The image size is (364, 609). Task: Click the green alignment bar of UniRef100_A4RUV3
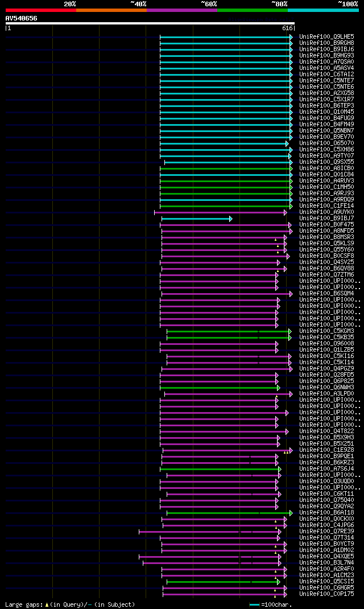[226, 182]
